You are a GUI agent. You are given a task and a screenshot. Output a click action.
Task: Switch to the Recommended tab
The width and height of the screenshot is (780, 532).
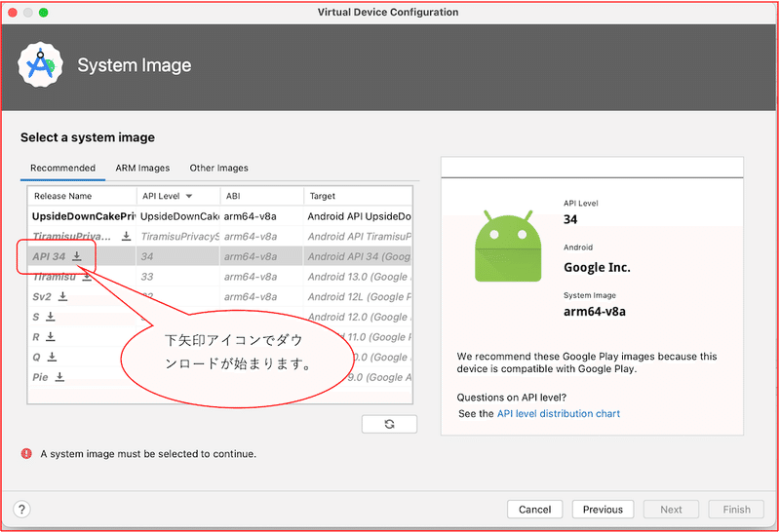point(62,168)
